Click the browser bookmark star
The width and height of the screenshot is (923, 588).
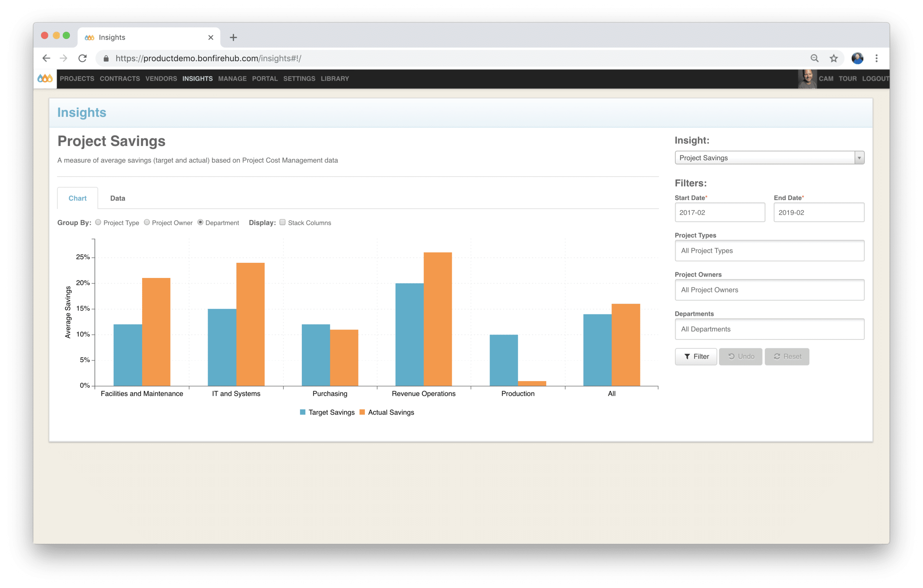pos(833,58)
